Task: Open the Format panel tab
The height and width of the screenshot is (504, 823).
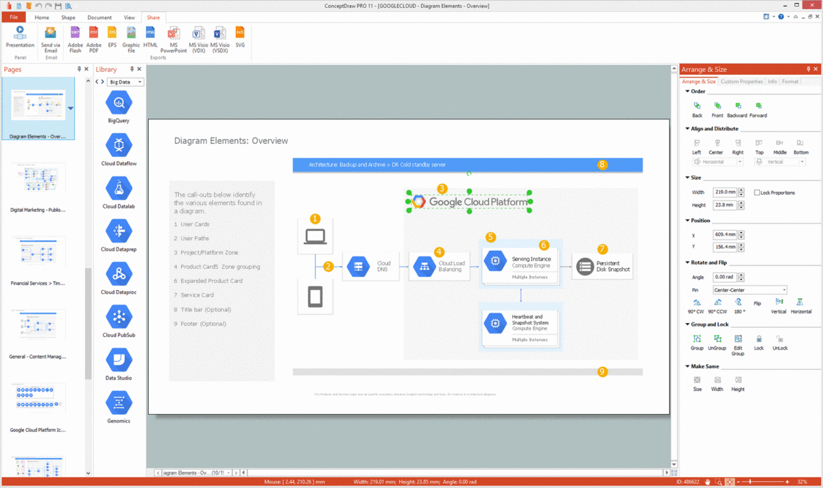Action: 790,82
